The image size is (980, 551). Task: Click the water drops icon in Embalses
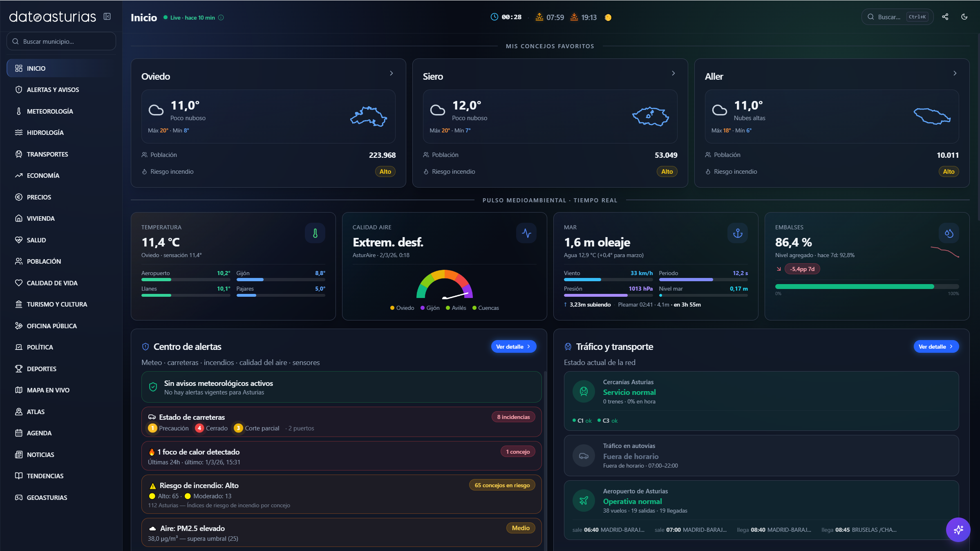coord(949,233)
